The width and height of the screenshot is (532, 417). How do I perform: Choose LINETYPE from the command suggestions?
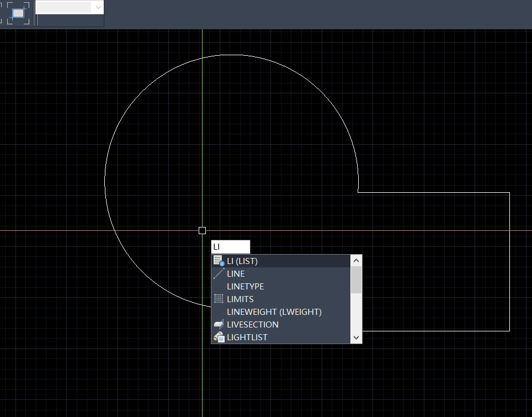click(x=245, y=286)
